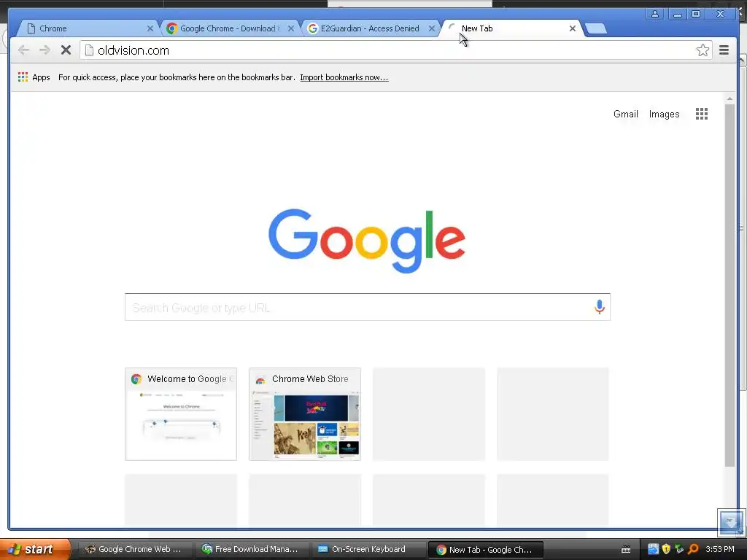The height and width of the screenshot is (560, 747).
Task: Click the tray magnifier icon
Action: [x=693, y=549]
